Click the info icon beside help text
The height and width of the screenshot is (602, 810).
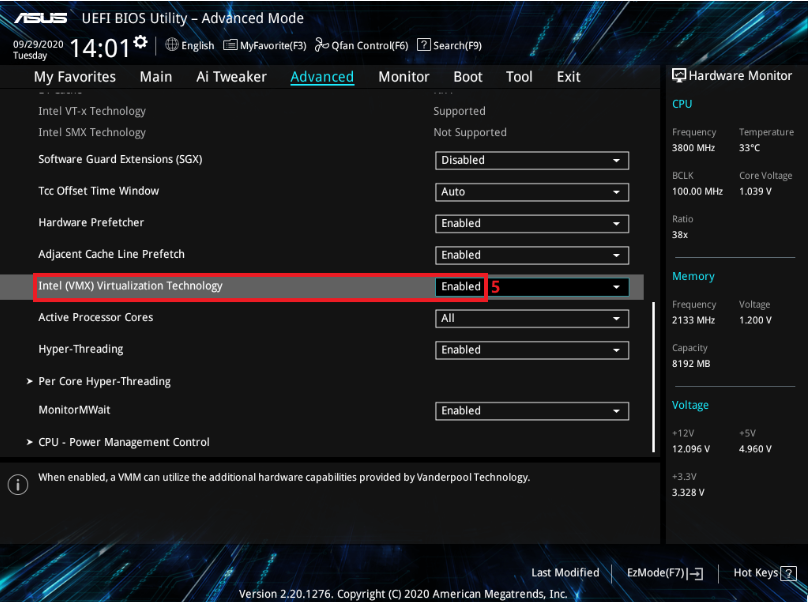pyautogui.click(x=18, y=485)
